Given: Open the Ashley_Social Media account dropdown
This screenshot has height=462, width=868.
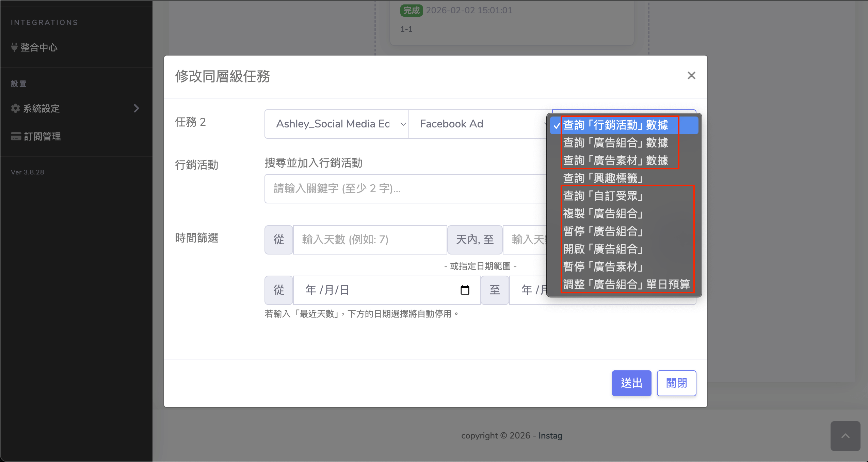Looking at the screenshot, I should (336, 124).
